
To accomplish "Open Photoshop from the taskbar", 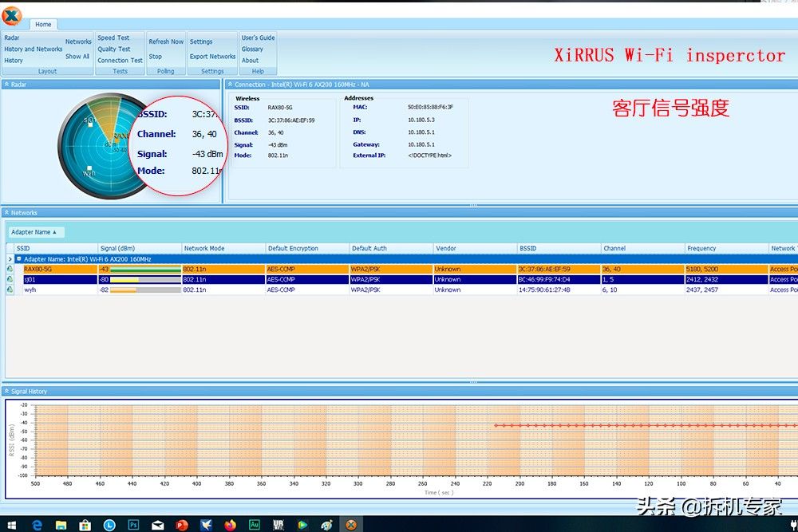I will click(x=133, y=524).
